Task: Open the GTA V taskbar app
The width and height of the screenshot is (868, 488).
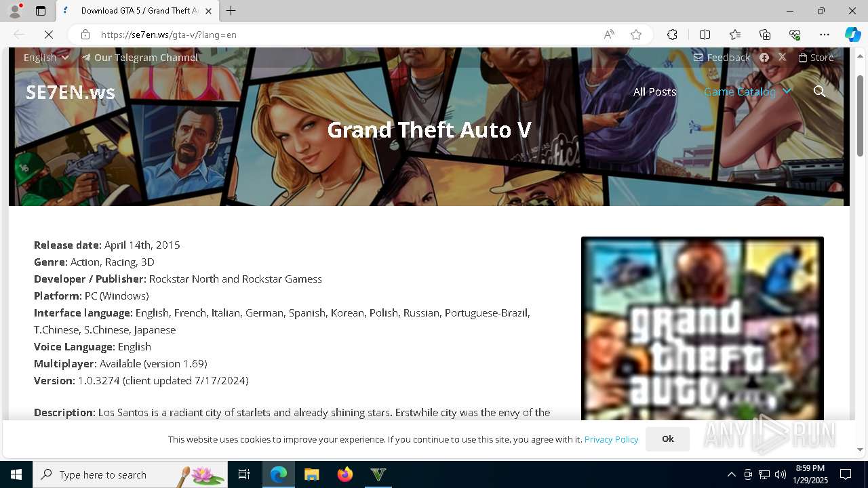Action: click(378, 474)
